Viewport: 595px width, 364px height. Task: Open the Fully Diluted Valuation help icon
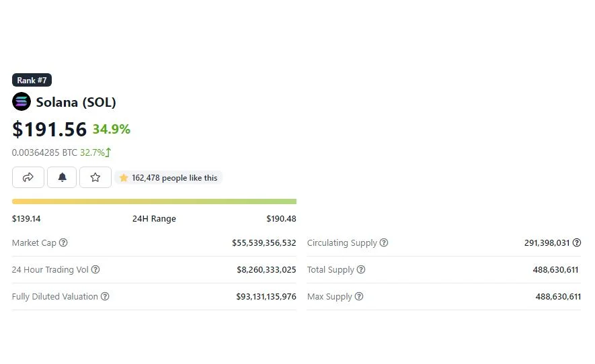pyautogui.click(x=105, y=297)
